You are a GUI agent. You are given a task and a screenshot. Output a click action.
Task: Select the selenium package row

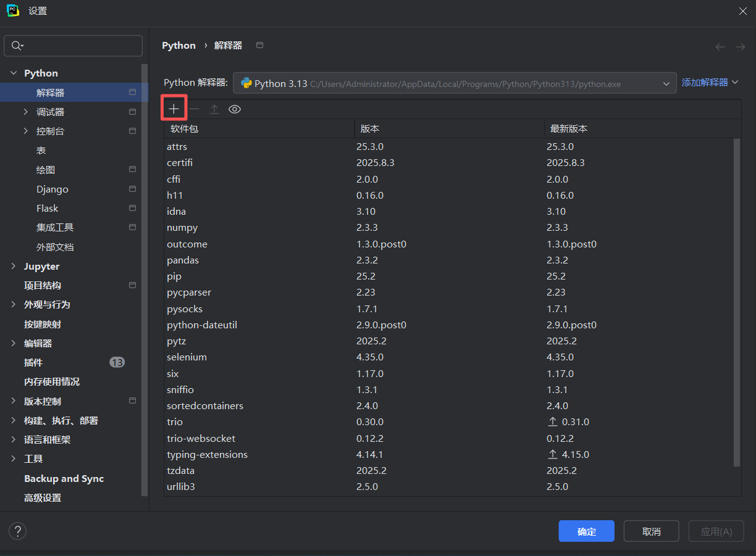click(x=448, y=357)
